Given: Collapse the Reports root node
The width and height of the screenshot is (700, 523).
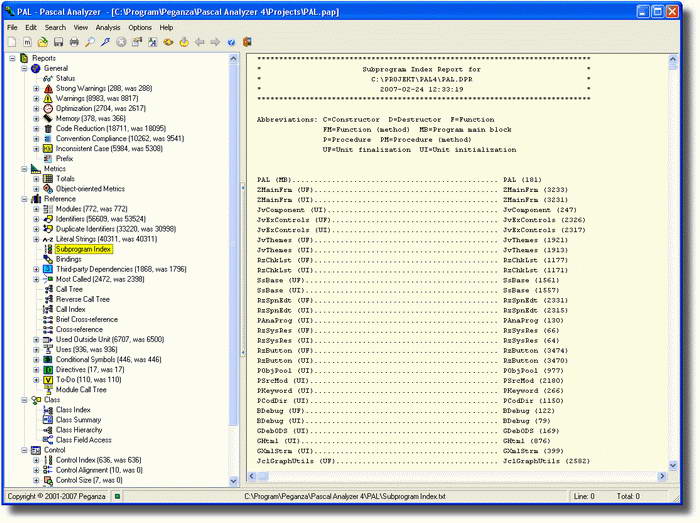Looking at the screenshot, I should [12, 58].
